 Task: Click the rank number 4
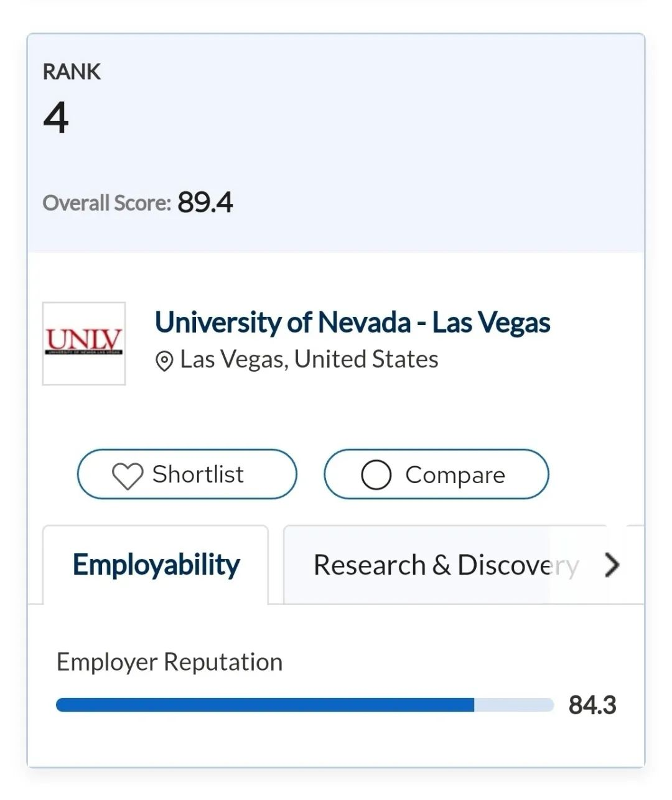coord(56,118)
